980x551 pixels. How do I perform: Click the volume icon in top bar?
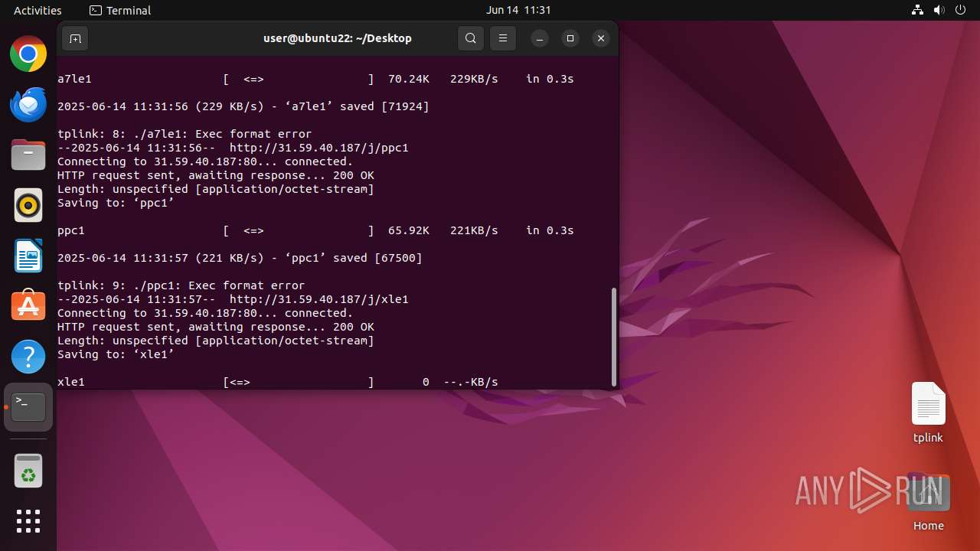point(939,10)
